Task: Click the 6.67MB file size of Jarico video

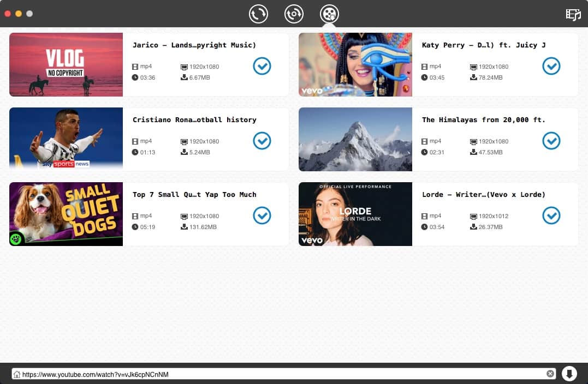Action: click(199, 77)
